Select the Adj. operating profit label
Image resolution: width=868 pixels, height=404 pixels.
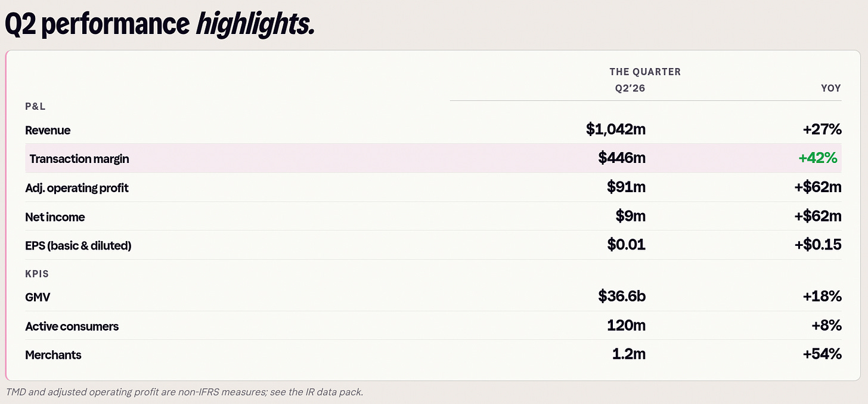77,188
